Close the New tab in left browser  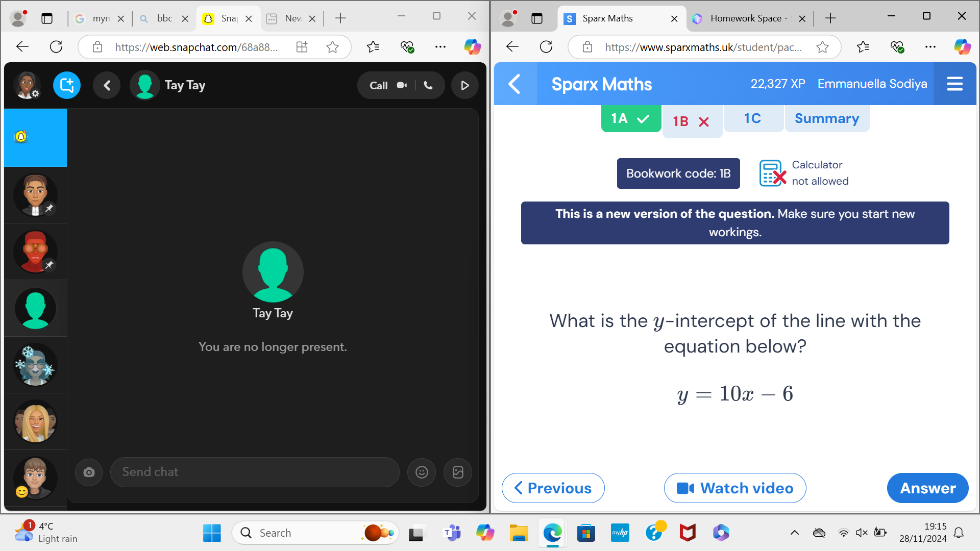[312, 19]
